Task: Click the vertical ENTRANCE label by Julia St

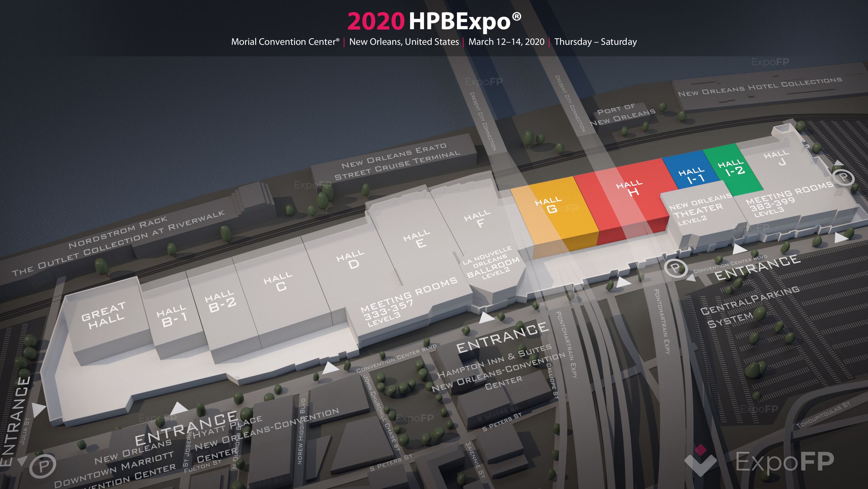Action: click(15, 421)
